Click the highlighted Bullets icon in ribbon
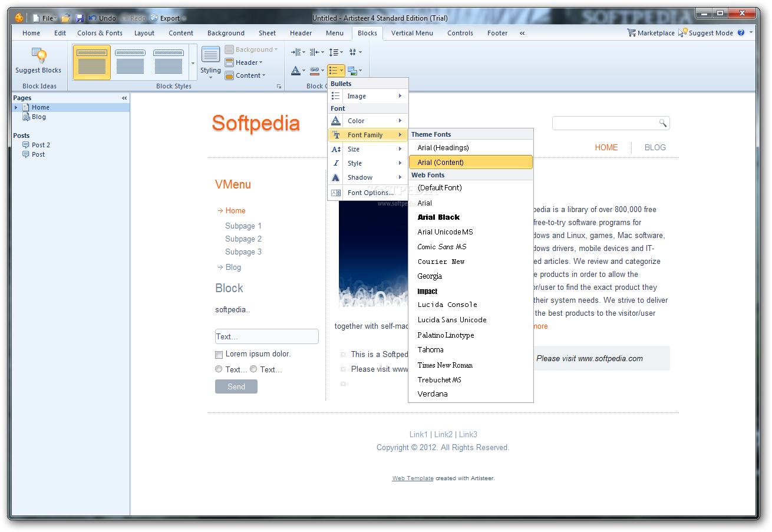 coord(336,71)
